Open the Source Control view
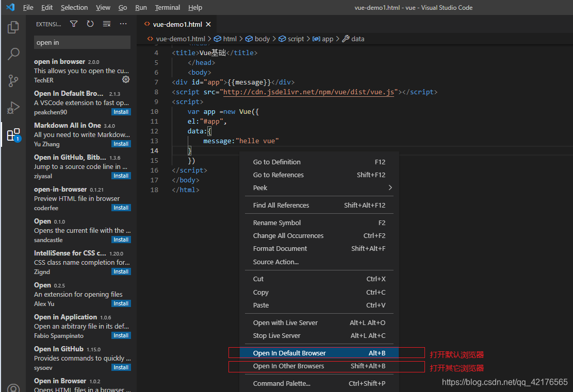Image resolution: width=573 pixels, height=392 pixels. (x=13, y=81)
